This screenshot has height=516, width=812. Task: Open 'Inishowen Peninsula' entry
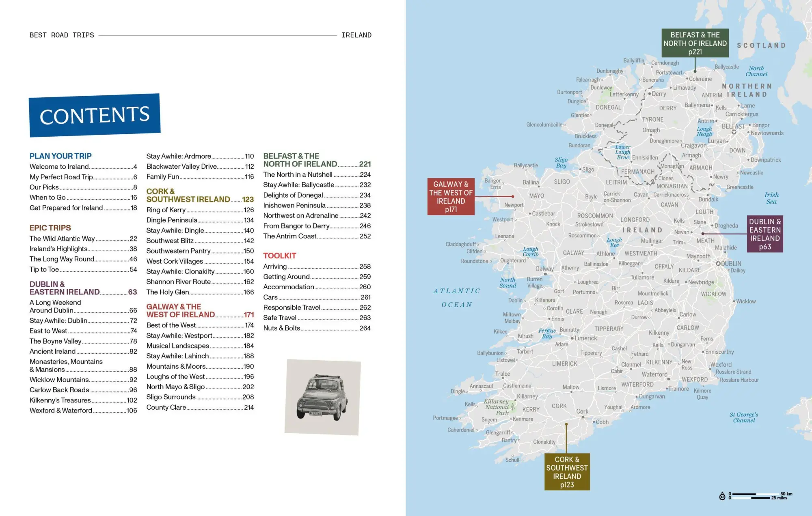tap(317, 205)
